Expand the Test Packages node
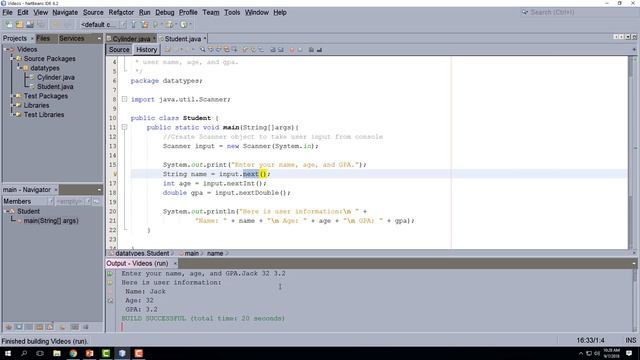The image size is (640, 360). point(12,96)
